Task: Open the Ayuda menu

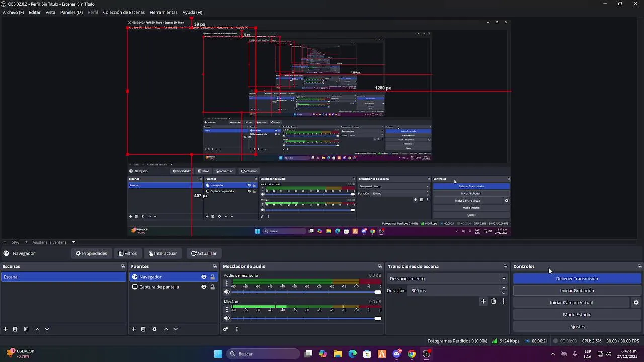Action: pyautogui.click(x=192, y=12)
